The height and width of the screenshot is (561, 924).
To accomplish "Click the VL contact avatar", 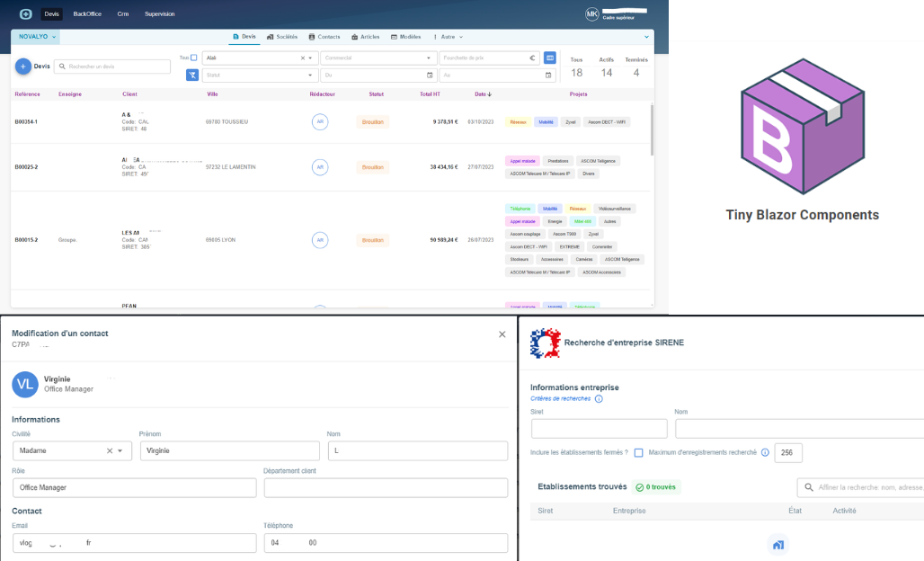I will (25, 384).
